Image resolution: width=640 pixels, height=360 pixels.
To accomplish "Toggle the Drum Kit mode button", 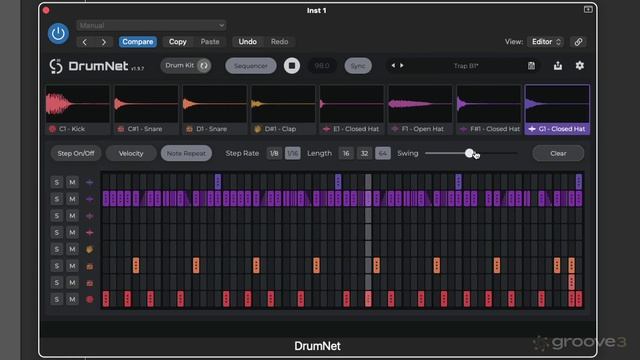I will 186,65.
